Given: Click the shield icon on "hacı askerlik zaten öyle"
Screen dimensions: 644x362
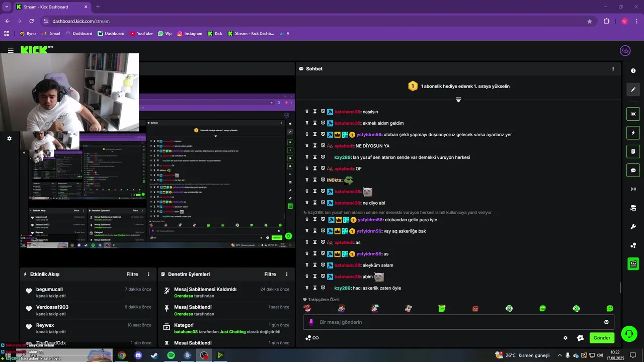Looking at the screenshot, I should tap(323, 288).
